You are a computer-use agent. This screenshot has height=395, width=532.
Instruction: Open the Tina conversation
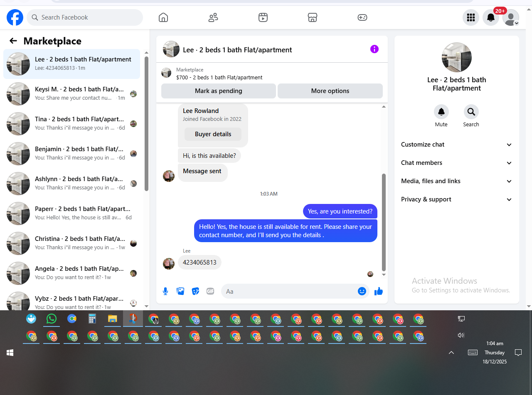pos(71,124)
